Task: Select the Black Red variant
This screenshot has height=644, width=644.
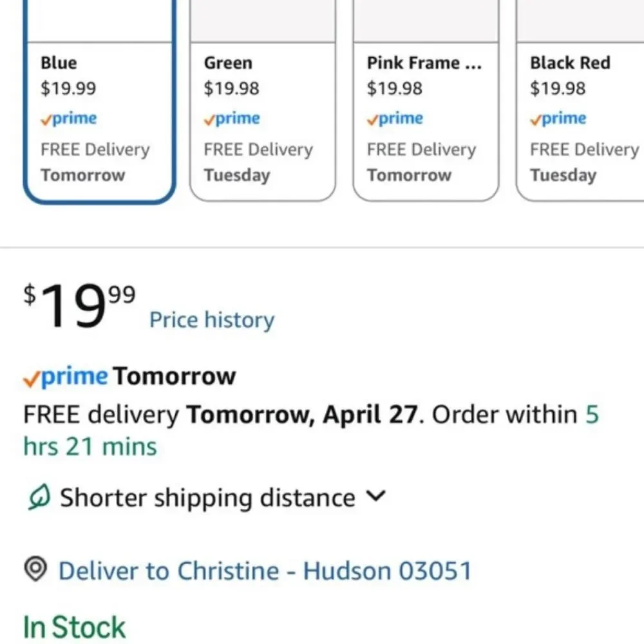Action: coord(580,100)
